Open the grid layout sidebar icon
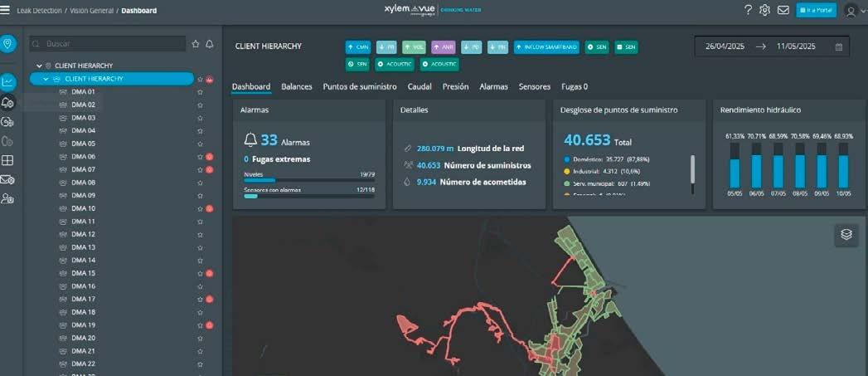 (x=7, y=160)
